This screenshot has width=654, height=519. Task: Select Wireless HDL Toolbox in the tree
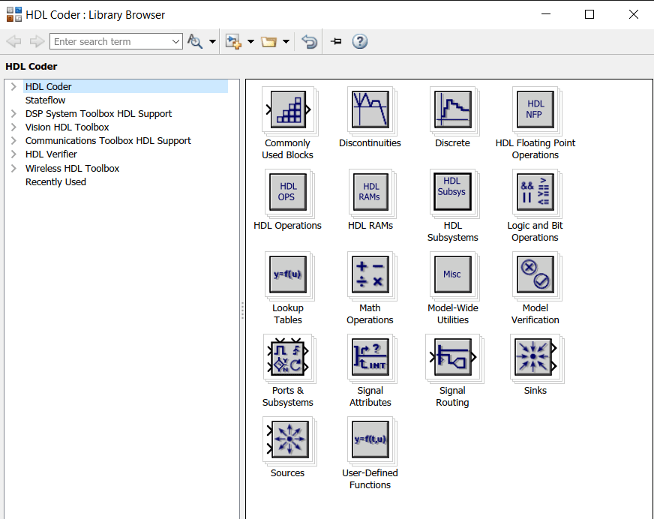tap(72, 168)
